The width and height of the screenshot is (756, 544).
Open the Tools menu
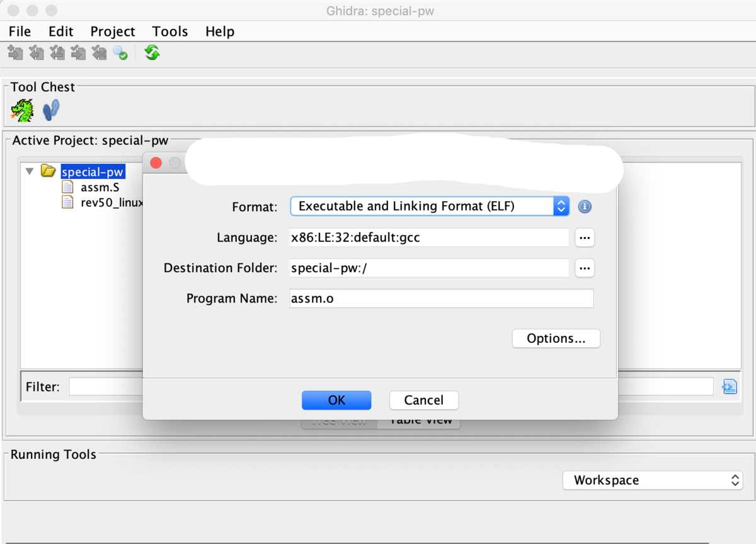170,32
